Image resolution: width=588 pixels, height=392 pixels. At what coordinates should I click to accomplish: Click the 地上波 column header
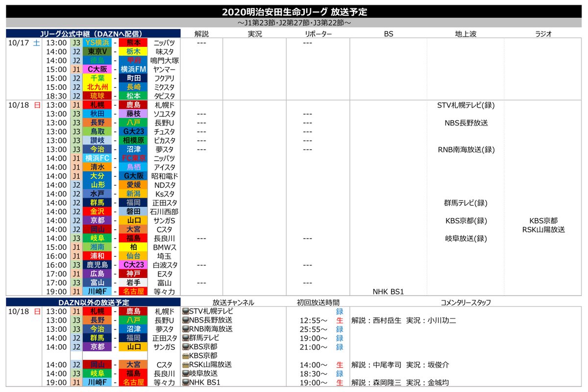pyautogui.click(x=465, y=34)
